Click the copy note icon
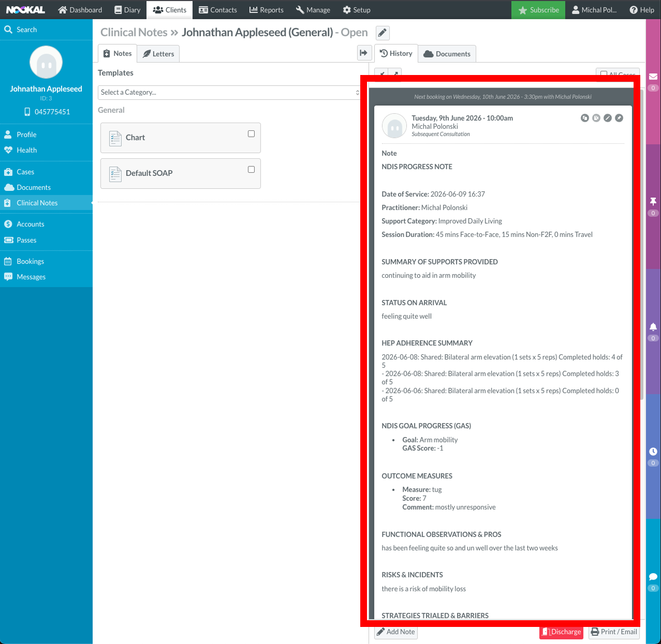 click(585, 118)
